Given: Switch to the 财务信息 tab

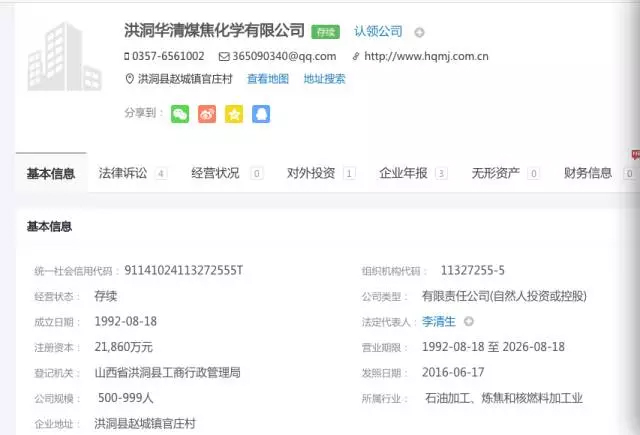Looking at the screenshot, I should pyautogui.click(x=588, y=173).
